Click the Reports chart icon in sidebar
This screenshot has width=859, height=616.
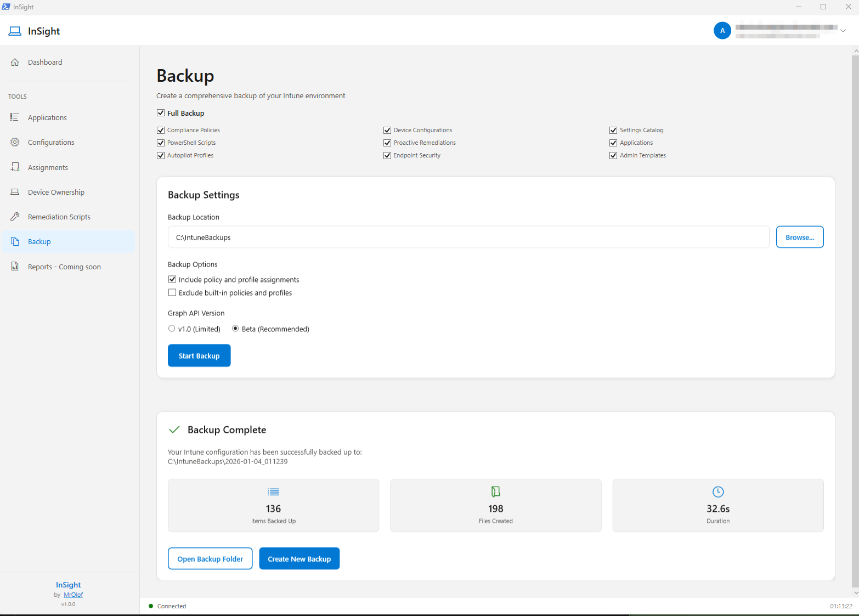15,267
